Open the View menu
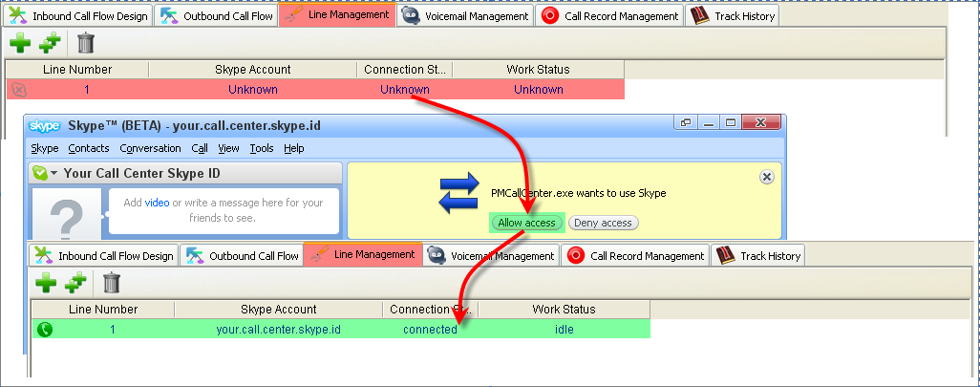Screen dimensions: 980x387 [x=228, y=148]
